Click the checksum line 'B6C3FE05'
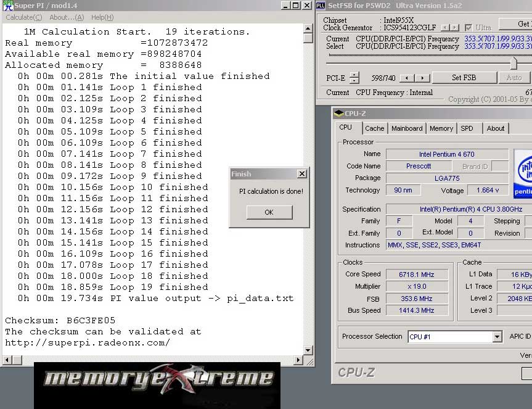Image resolution: width=532 pixels, height=409 pixels. click(60, 320)
